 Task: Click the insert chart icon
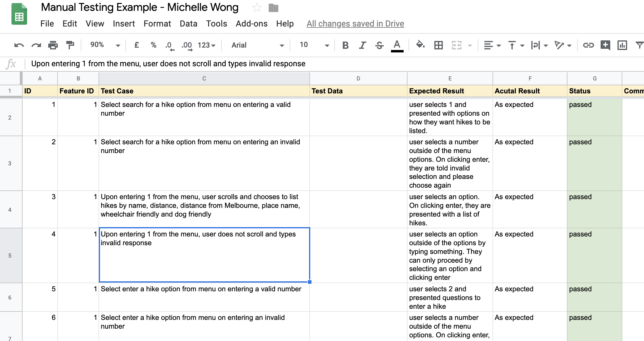[x=622, y=45]
